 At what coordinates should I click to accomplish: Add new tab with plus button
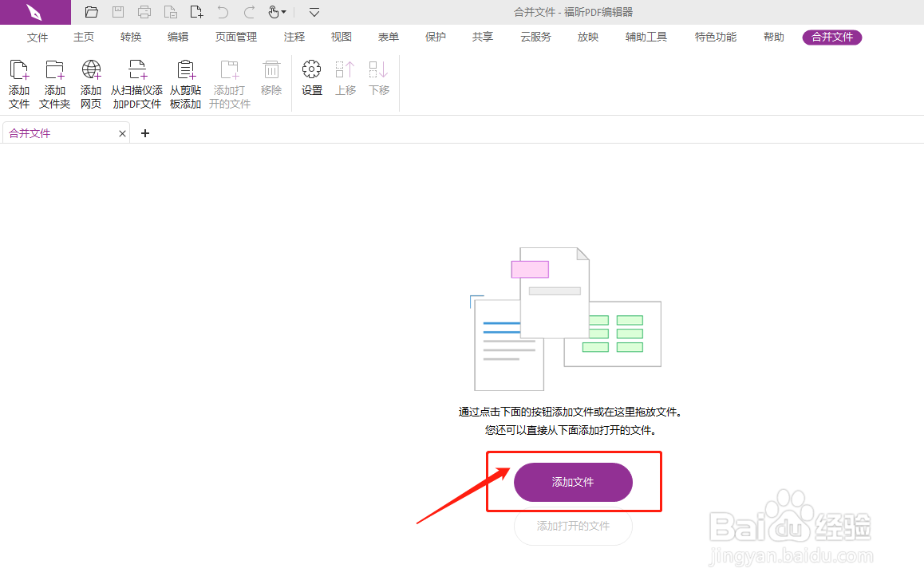coord(145,133)
